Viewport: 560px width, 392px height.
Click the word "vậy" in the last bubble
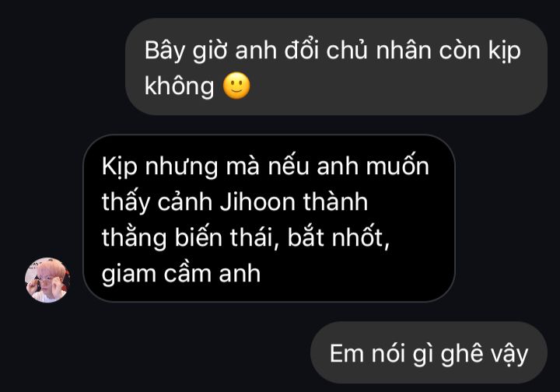(509, 355)
